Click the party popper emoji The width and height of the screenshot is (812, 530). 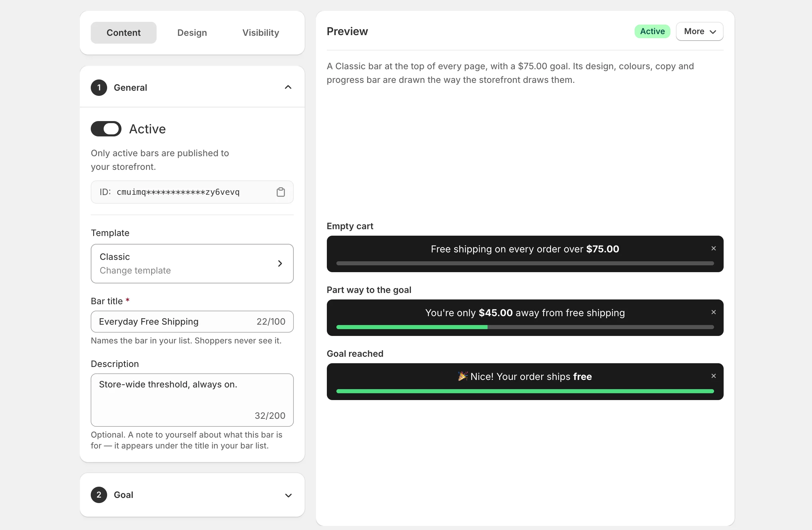[463, 376]
